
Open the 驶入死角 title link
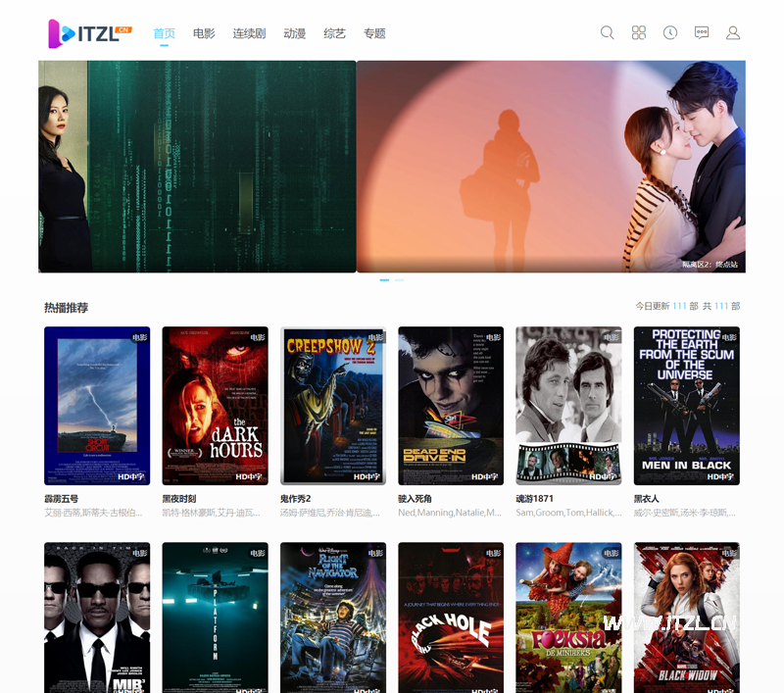tap(416, 499)
